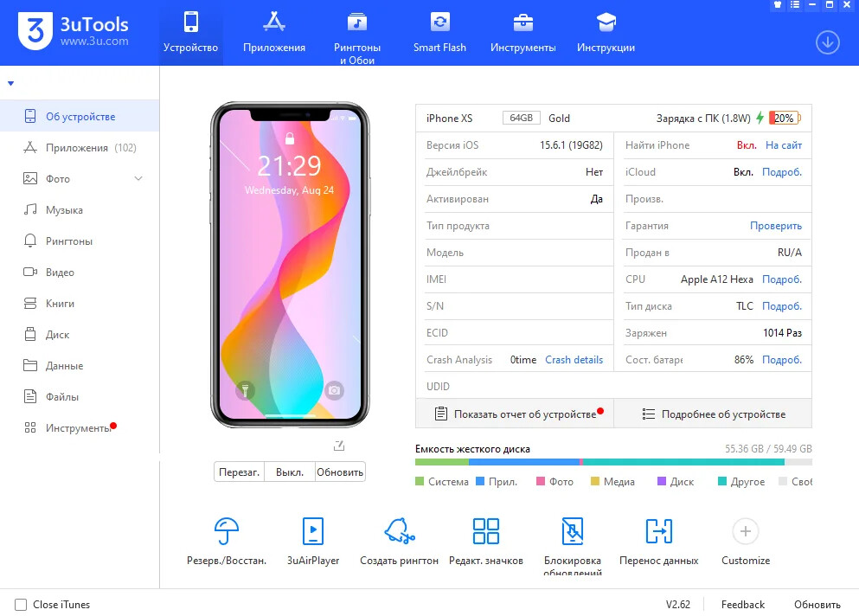
Task: Click the Crash details link
Action: 574,360
